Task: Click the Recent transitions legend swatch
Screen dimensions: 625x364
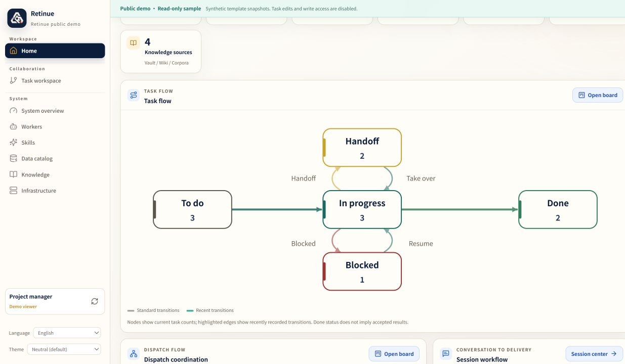Action: point(190,310)
